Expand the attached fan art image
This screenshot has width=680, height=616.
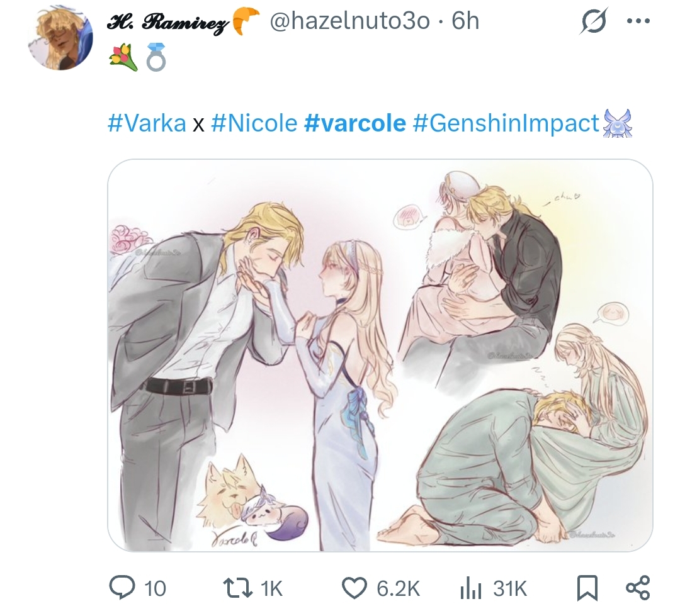coord(380,356)
